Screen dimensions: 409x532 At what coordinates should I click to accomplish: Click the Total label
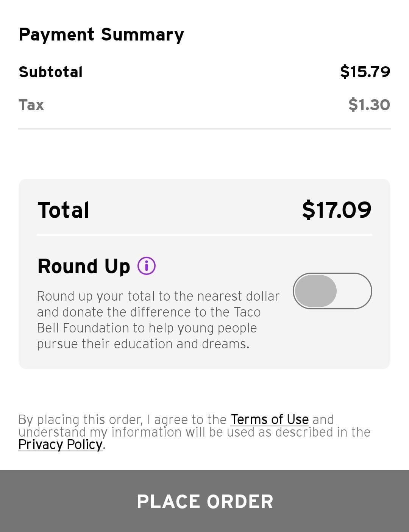tap(63, 210)
